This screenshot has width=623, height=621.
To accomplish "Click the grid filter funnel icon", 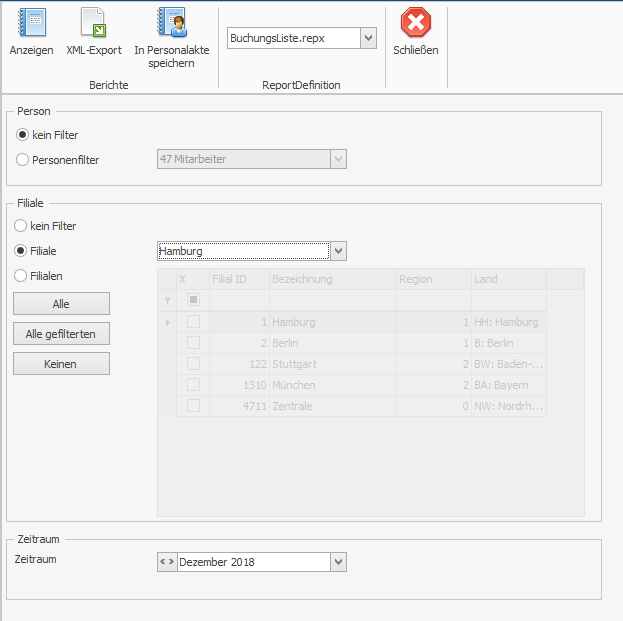I will tap(167, 300).
